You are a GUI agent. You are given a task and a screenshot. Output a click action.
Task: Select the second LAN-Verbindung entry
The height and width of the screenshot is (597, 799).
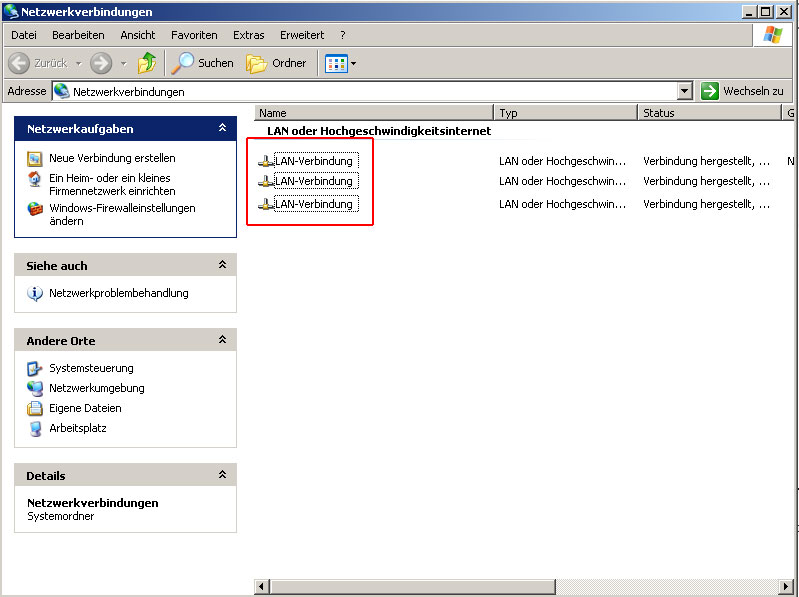point(316,181)
